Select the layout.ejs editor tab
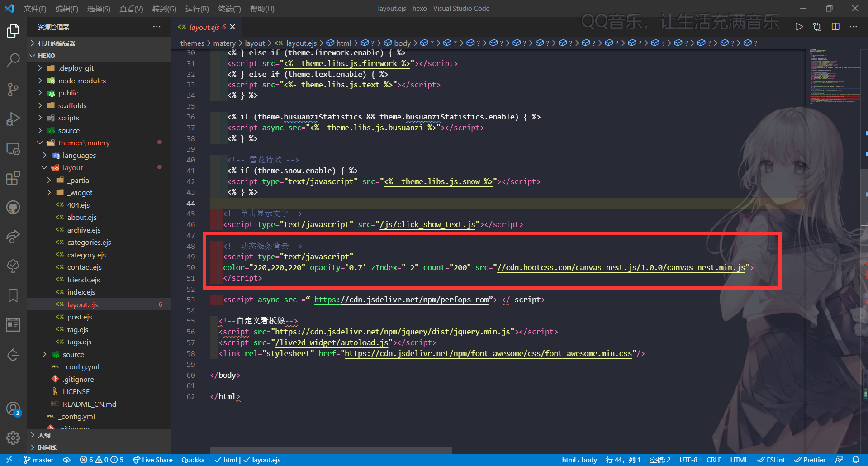Image resolution: width=868 pixels, height=466 pixels. click(x=207, y=27)
